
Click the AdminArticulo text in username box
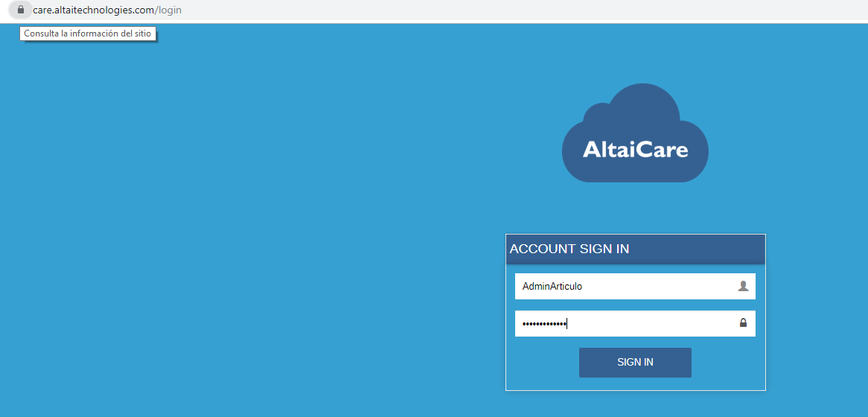pyautogui.click(x=552, y=286)
